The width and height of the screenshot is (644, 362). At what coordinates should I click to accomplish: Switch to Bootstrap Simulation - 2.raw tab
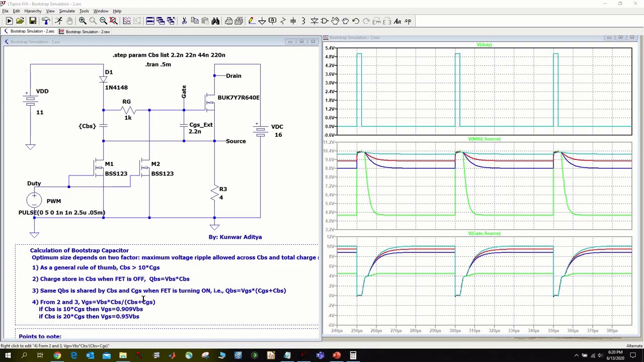coord(84,32)
